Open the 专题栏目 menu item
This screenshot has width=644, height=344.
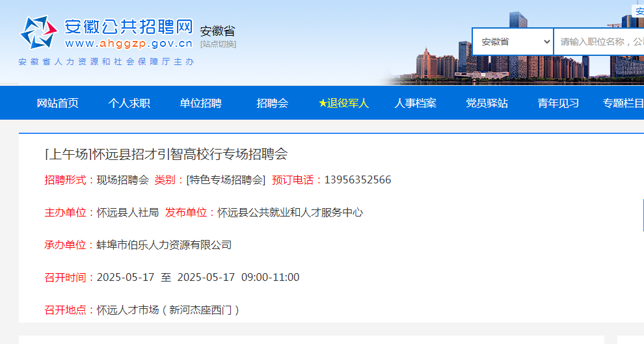point(623,103)
